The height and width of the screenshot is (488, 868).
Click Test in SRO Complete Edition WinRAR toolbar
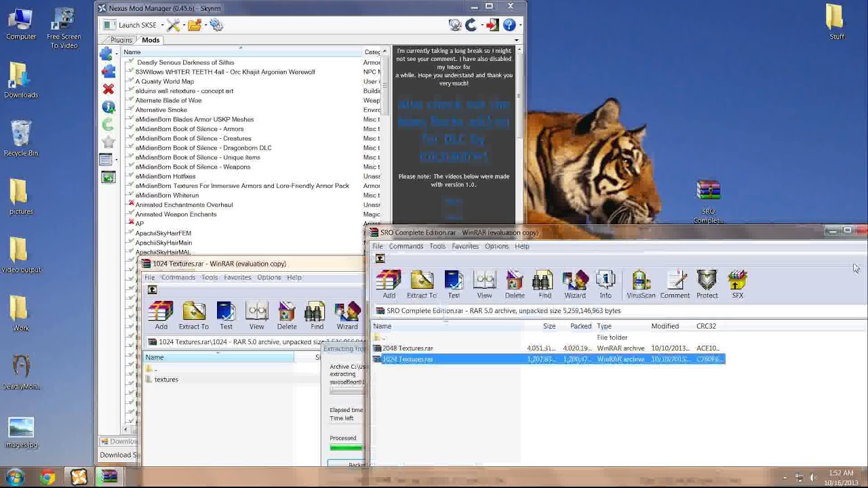[x=454, y=284]
